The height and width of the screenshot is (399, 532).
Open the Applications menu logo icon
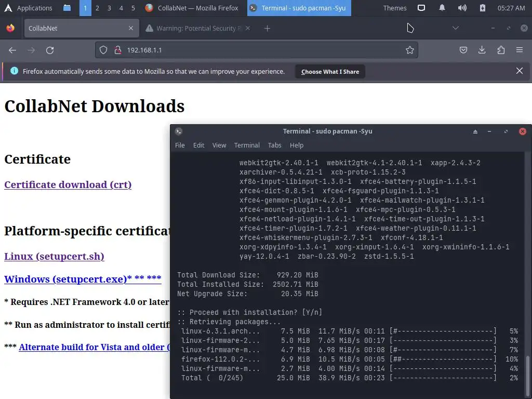point(8,8)
